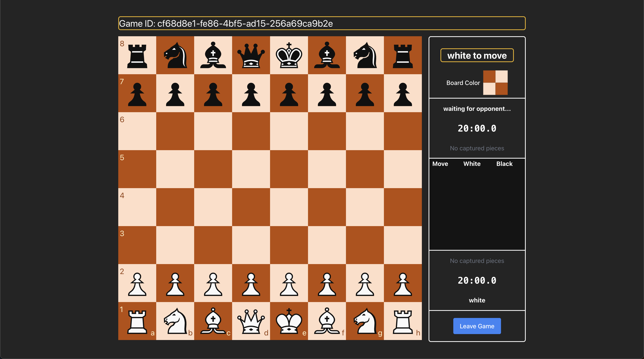
Task: Click the white bishop on f1
Action: click(x=327, y=321)
